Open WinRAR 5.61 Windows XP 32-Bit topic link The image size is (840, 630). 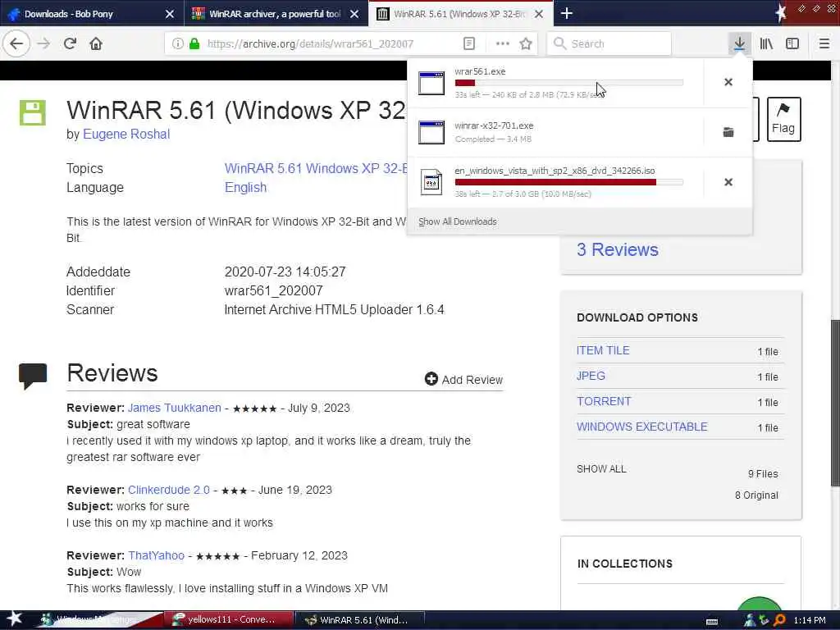pyautogui.click(x=316, y=168)
